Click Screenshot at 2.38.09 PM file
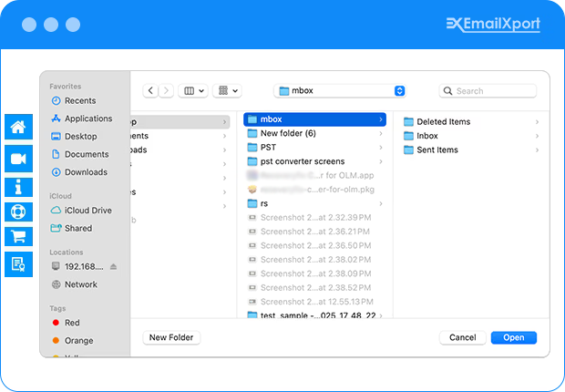 tap(315, 273)
